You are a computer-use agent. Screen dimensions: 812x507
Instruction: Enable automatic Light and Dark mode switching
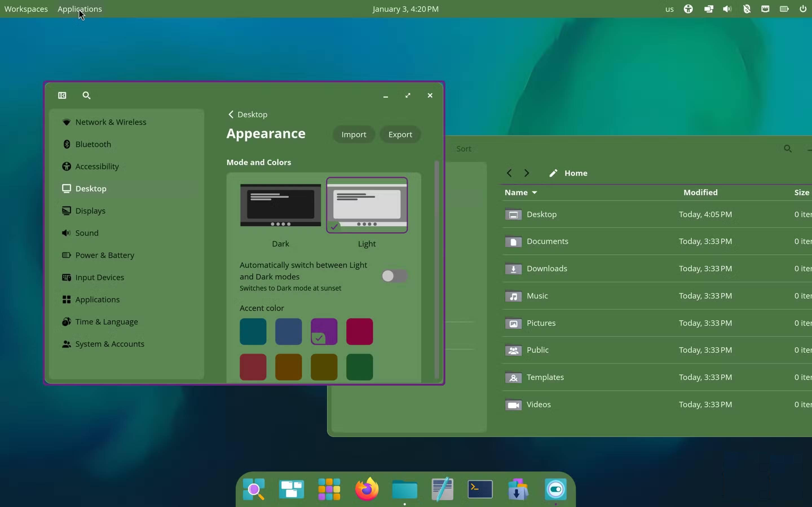[394, 276]
